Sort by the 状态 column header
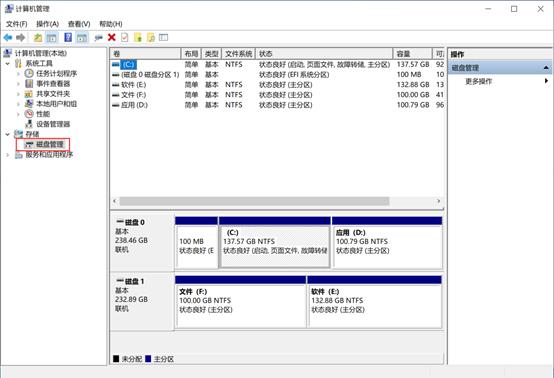Image resolution: width=554 pixels, height=378 pixels. tap(324, 54)
